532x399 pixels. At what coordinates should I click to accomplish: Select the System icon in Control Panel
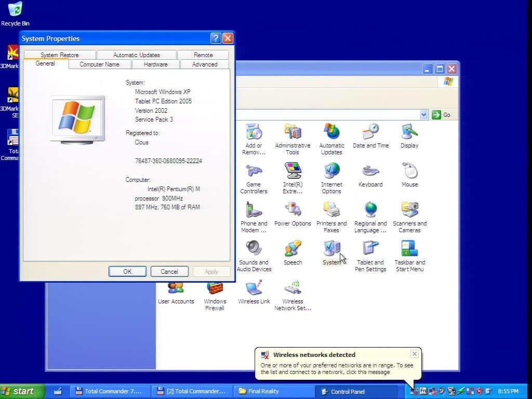click(331, 253)
